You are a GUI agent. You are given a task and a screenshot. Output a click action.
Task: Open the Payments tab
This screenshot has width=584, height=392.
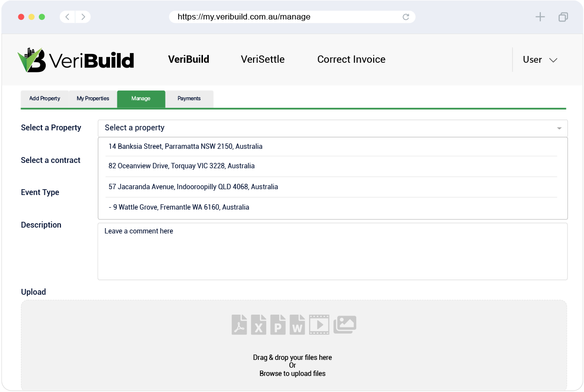pyautogui.click(x=189, y=99)
